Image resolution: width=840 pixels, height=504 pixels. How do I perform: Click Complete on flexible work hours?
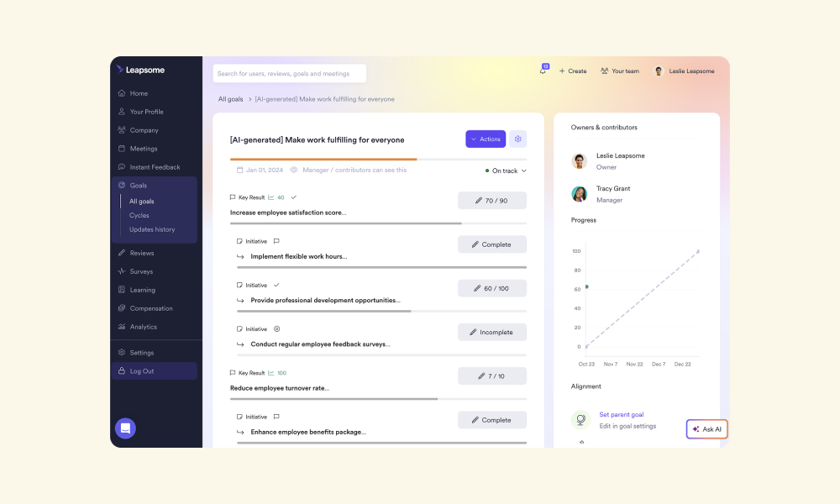[491, 244]
